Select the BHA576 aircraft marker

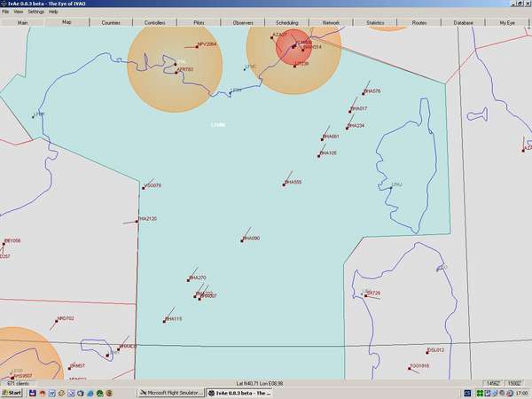pyautogui.click(x=364, y=94)
